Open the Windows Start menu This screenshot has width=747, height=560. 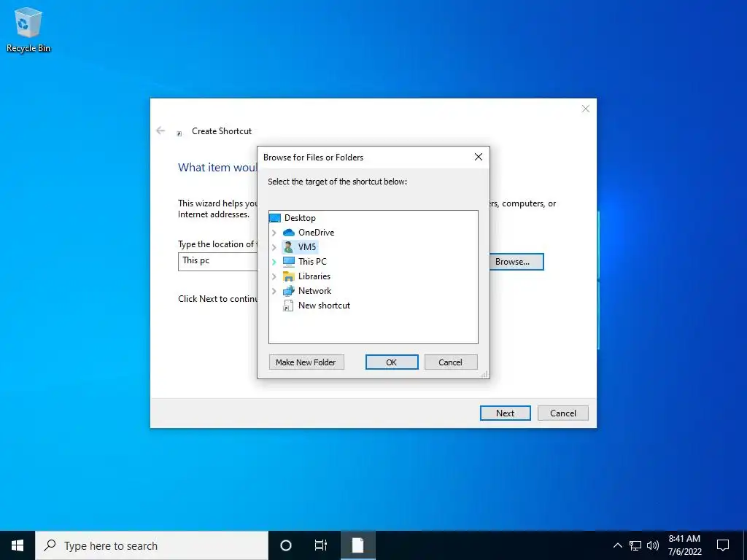click(18, 545)
